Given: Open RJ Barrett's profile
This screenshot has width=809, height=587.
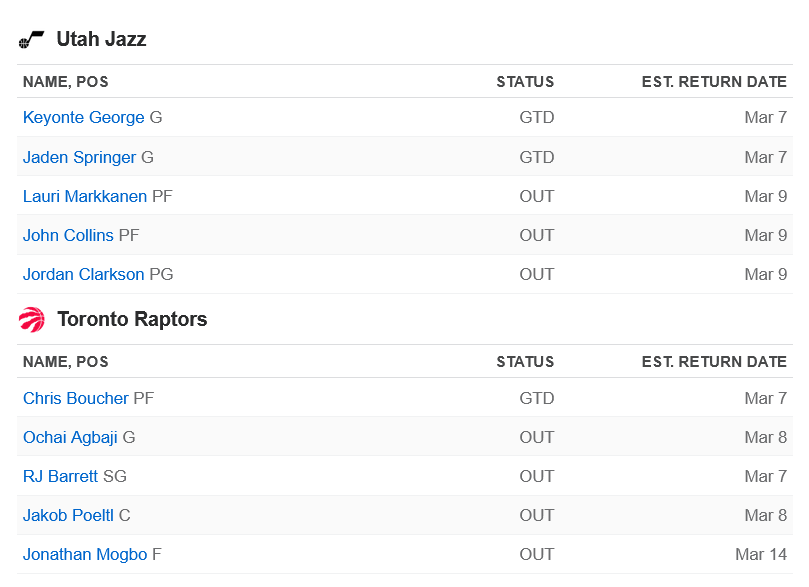Looking at the screenshot, I should (x=60, y=476).
